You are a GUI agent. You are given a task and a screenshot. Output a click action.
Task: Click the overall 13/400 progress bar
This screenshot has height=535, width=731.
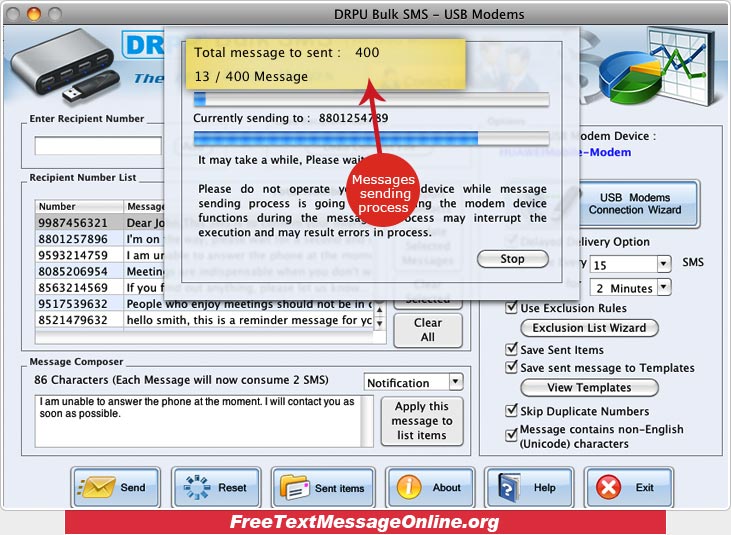coord(371,99)
